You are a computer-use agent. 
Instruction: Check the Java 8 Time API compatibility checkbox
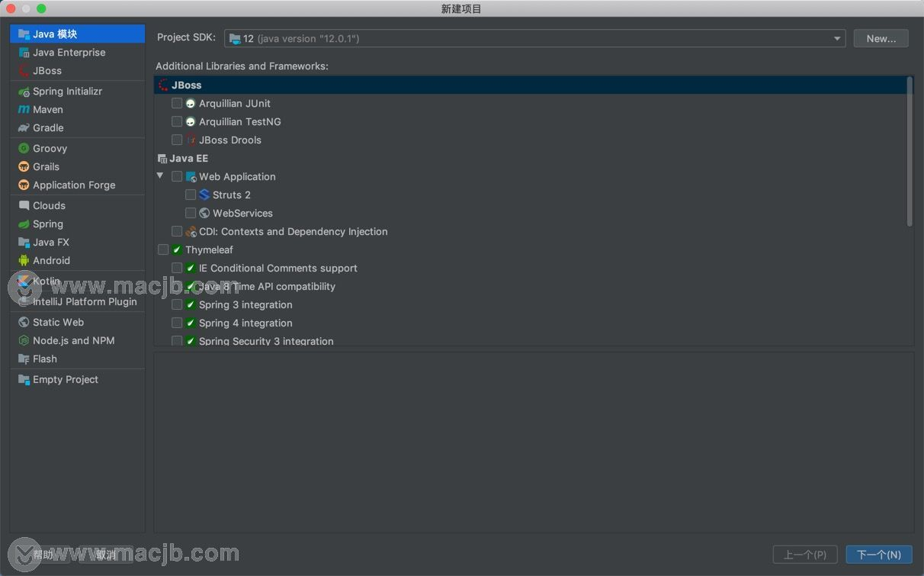point(177,286)
